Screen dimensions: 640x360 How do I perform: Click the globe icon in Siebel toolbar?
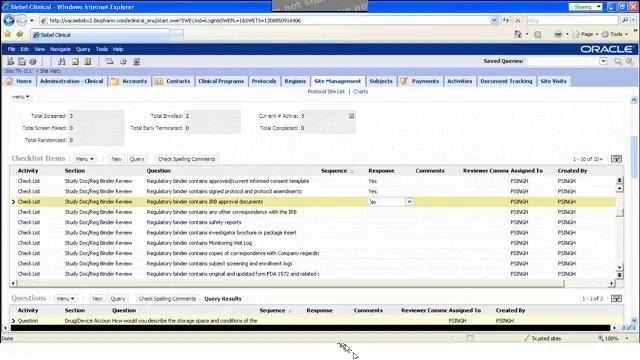pyautogui.click(x=33, y=61)
